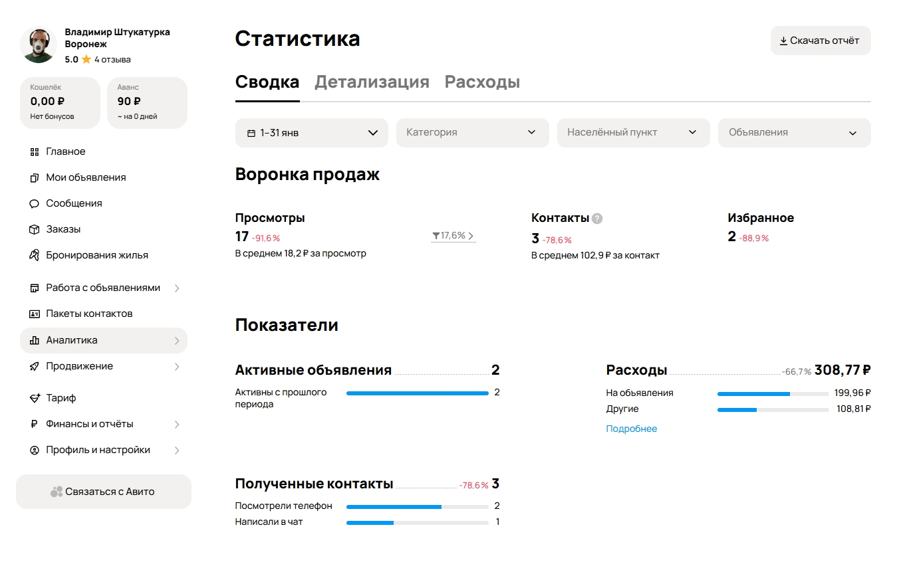
Task: Open the Объявления filter dropdown
Action: click(x=794, y=133)
